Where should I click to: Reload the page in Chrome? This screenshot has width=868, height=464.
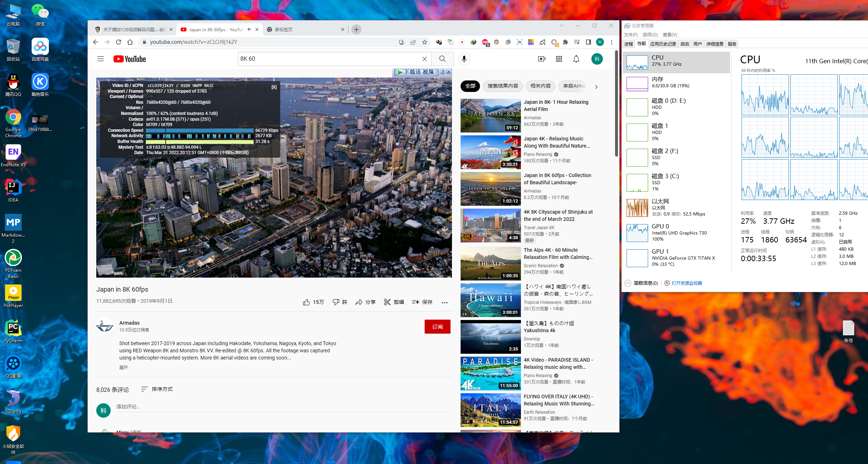pos(119,42)
